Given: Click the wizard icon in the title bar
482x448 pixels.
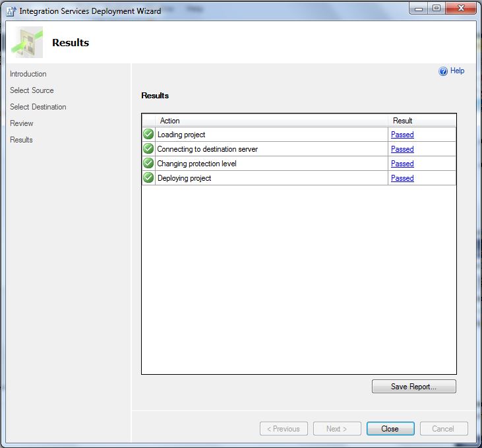Looking at the screenshot, I should point(11,11).
